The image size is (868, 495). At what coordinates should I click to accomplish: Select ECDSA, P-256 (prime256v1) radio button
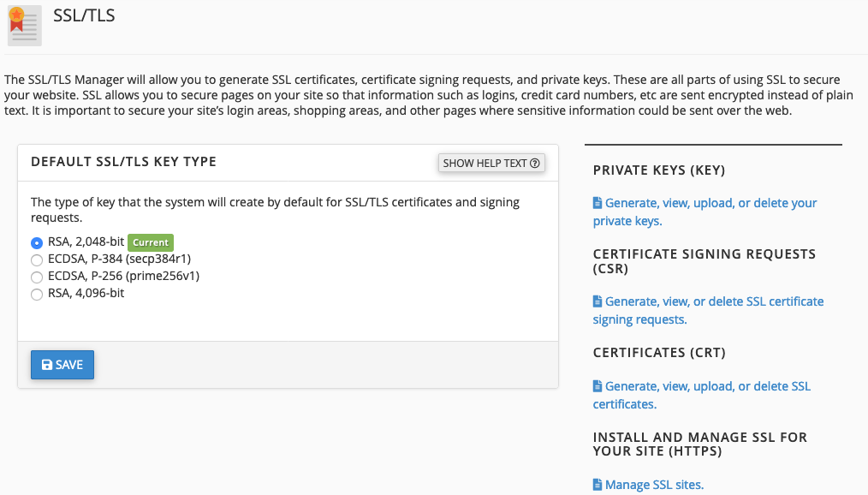point(37,277)
